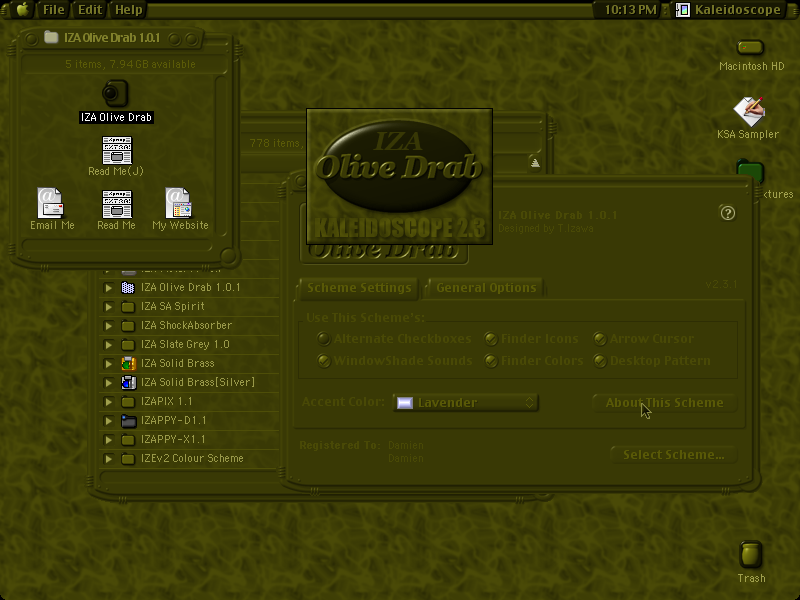Click the horizontal scrollbar of the IZA Olive Drab 1.0.1 window
Viewport: 800px width, 600px height.
(x=117, y=245)
